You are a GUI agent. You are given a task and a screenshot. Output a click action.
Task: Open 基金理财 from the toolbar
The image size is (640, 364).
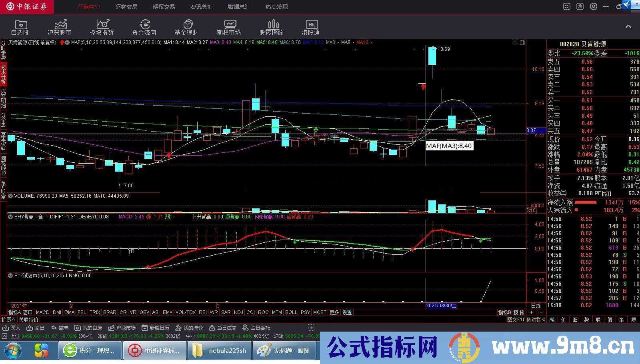[186, 27]
